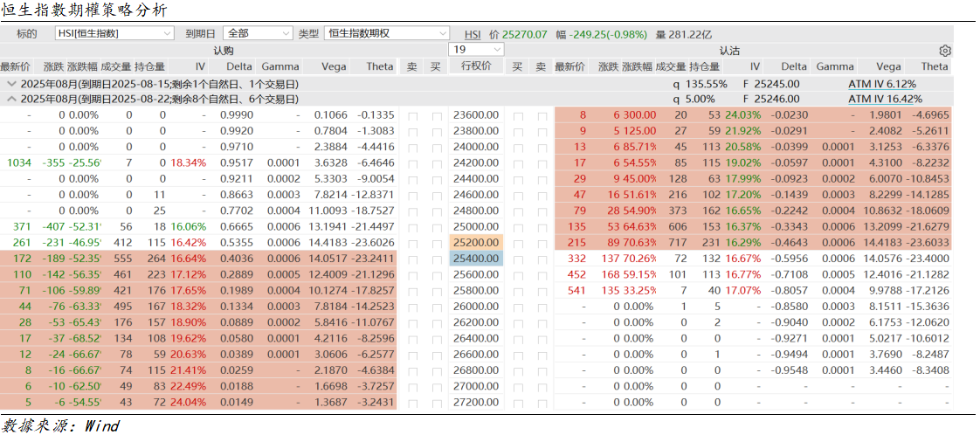This screenshot has width=980, height=435.
Task: Select the 23600.00 strike cell
Action: tap(476, 115)
